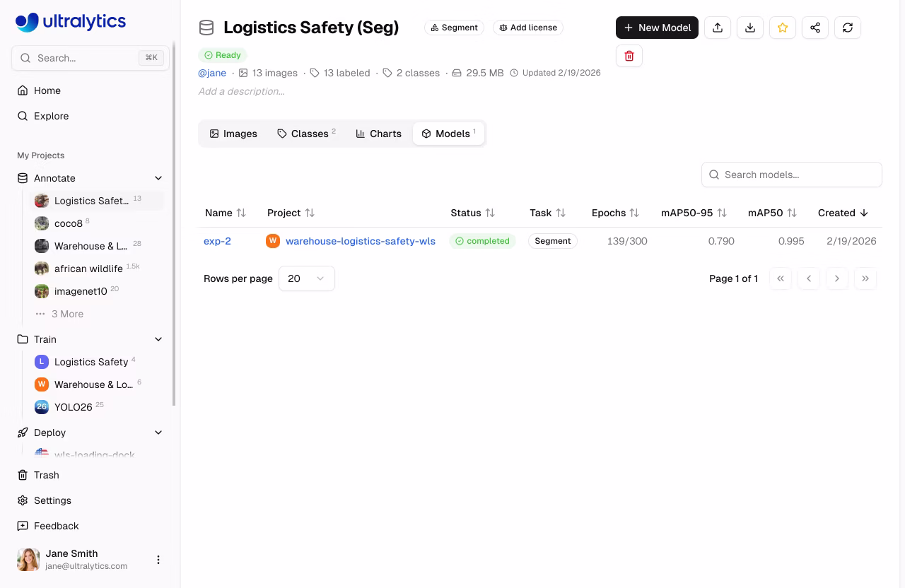Image resolution: width=905 pixels, height=588 pixels.
Task: Open Jane Smith account options menu
Action: [x=158, y=560]
